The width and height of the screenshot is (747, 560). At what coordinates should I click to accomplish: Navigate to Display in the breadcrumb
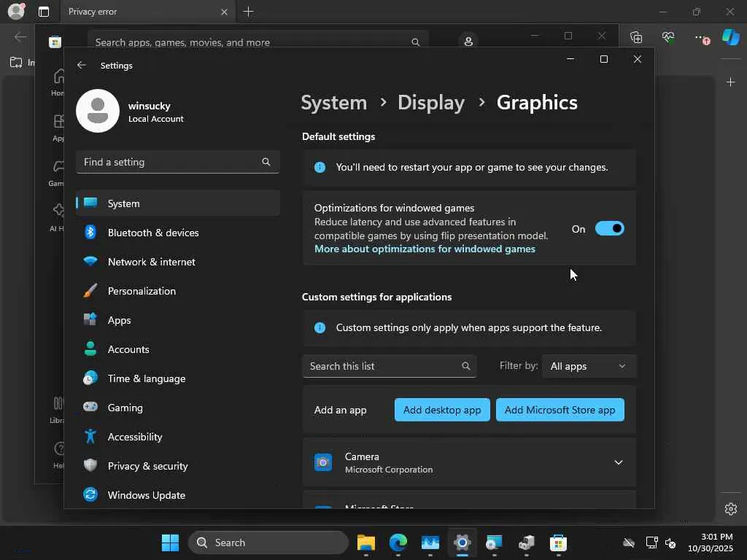point(430,103)
